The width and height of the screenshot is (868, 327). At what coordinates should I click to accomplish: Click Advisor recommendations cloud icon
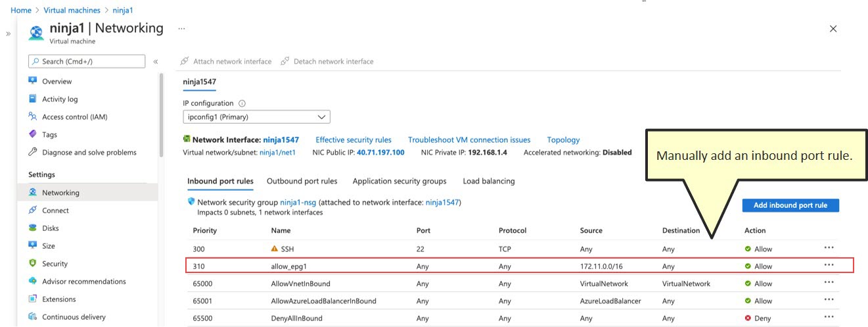(x=33, y=282)
